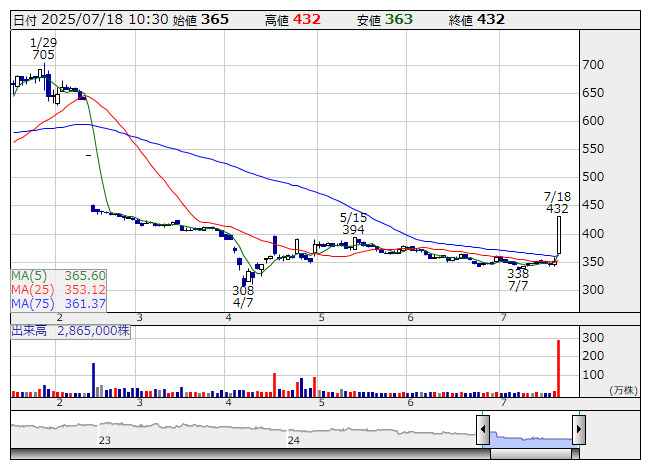Image resolution: width=653 pixels, height=470 pixels.
Task: Click the 7/18 white candlestick at 432
Action: point(559,235)
